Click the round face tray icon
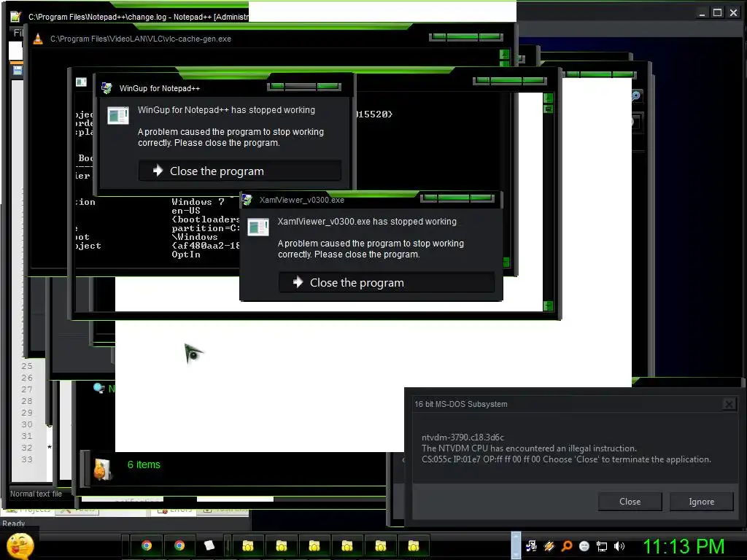The image size is (747, 560). [584, 546]
